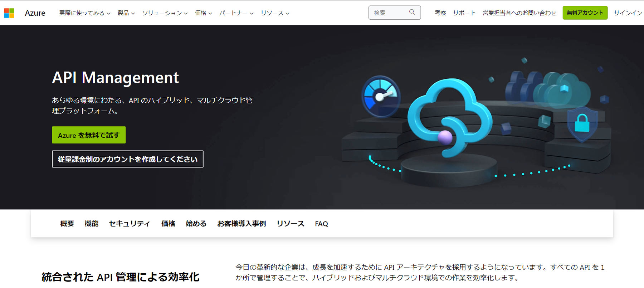
Task: Click the Azure を無料で試す button
Action: pyautogui.click(x=89, y=135)
